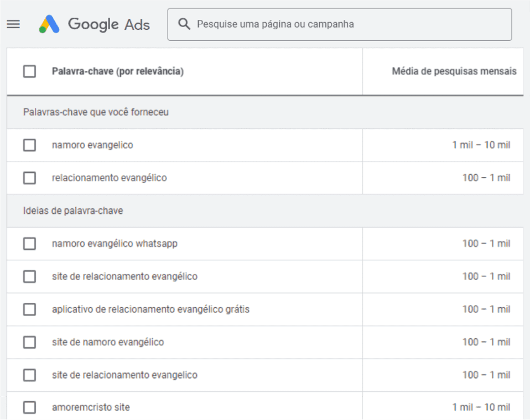This screenshot has height=420, width=530.
Task: Tick the 'site de namoro evangélico' checkbox
Action: point(30,342)
